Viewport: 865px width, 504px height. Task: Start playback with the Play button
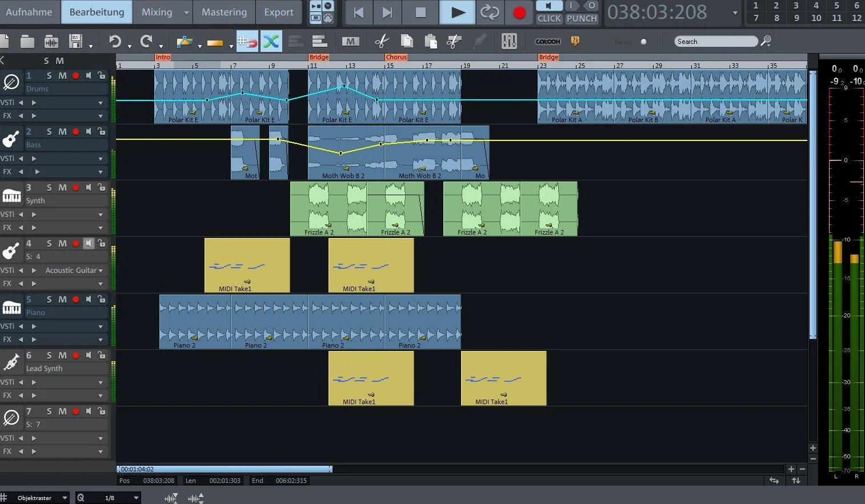(457, 13)
